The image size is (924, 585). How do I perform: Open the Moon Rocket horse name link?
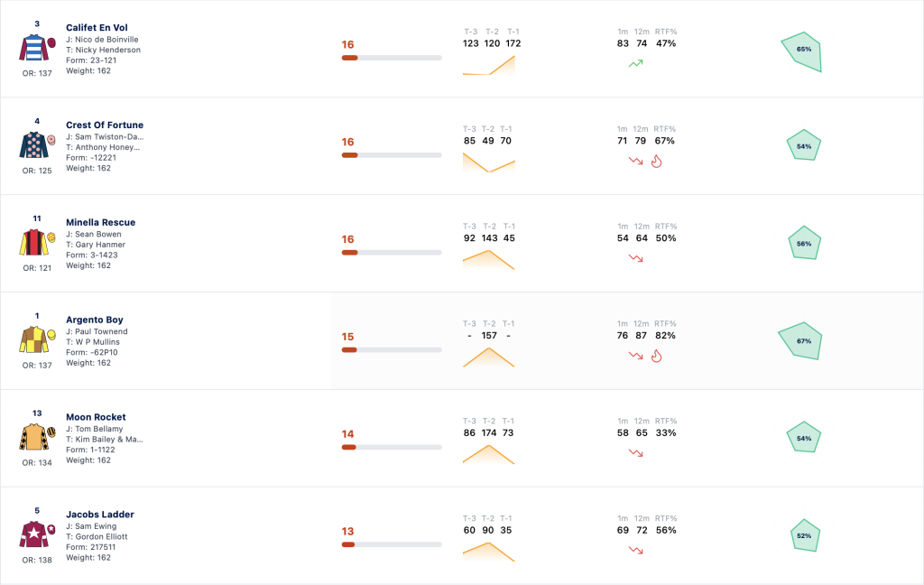click(96, 417)
